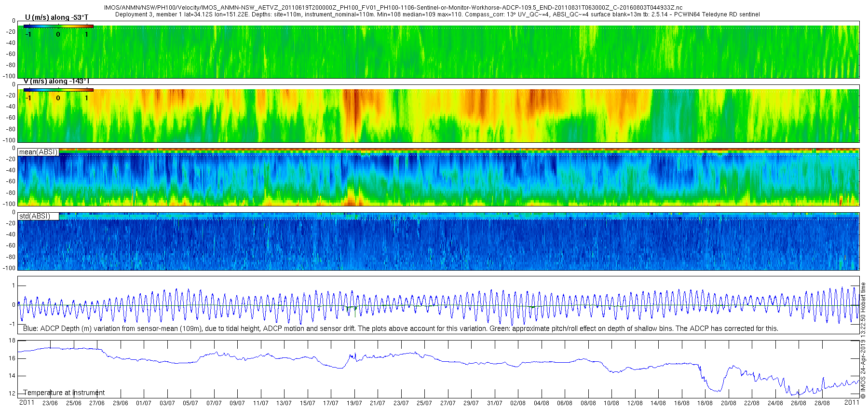Screen dimensions: 868x410
Task: Click the 19/07 date tick on time axis
Action: coord(354,403)
